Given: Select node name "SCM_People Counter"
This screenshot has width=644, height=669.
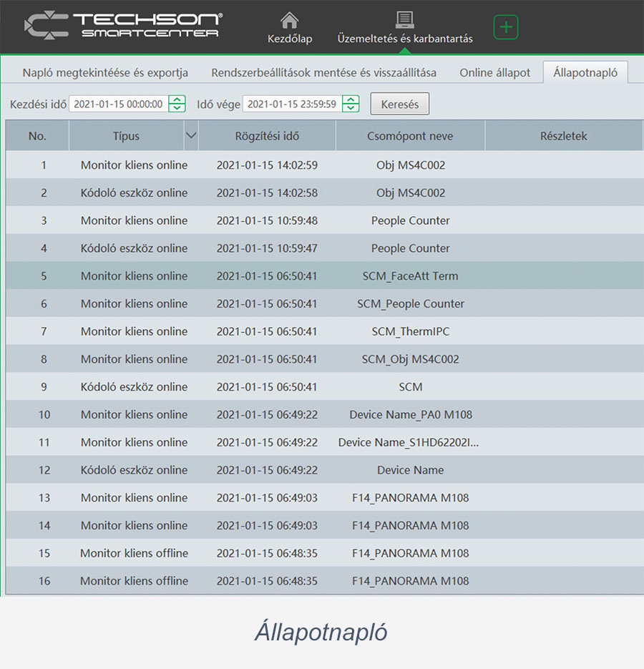Looking at the screenshot, I should point(411,304).
